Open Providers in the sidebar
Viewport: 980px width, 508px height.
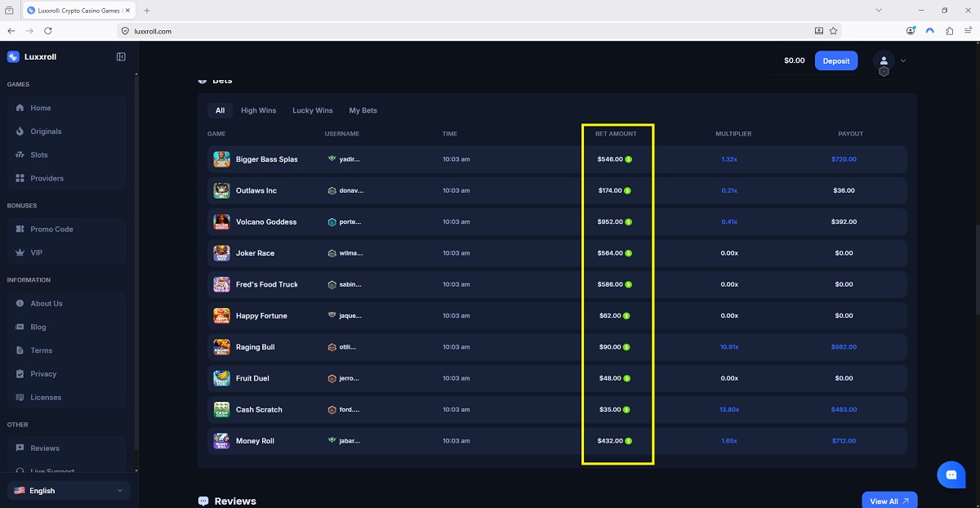66,178
